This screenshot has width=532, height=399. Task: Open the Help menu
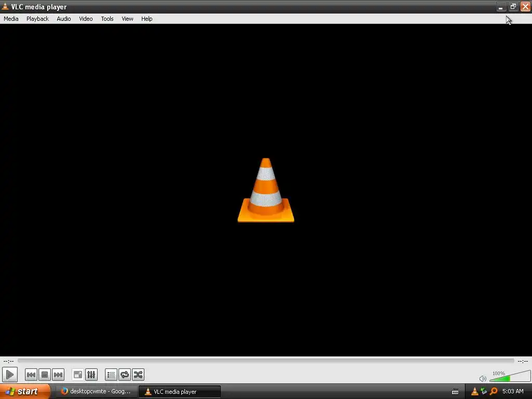pyautogui.click(x=147, y=19)
